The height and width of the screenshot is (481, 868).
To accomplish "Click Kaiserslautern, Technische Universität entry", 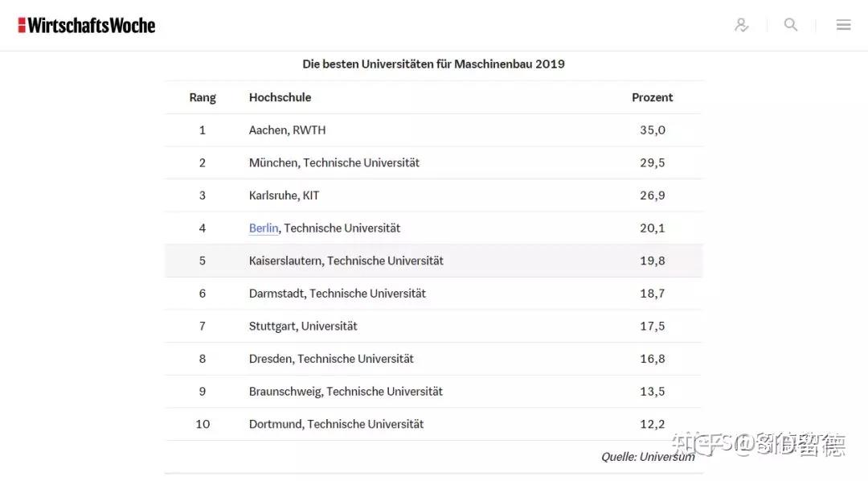I will (x=346, y=261).
